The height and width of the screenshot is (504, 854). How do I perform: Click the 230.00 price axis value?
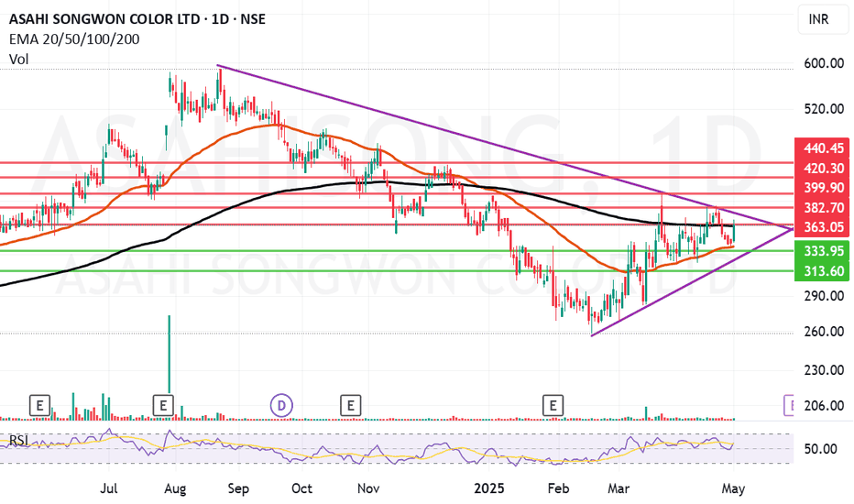tap(824, 370)
